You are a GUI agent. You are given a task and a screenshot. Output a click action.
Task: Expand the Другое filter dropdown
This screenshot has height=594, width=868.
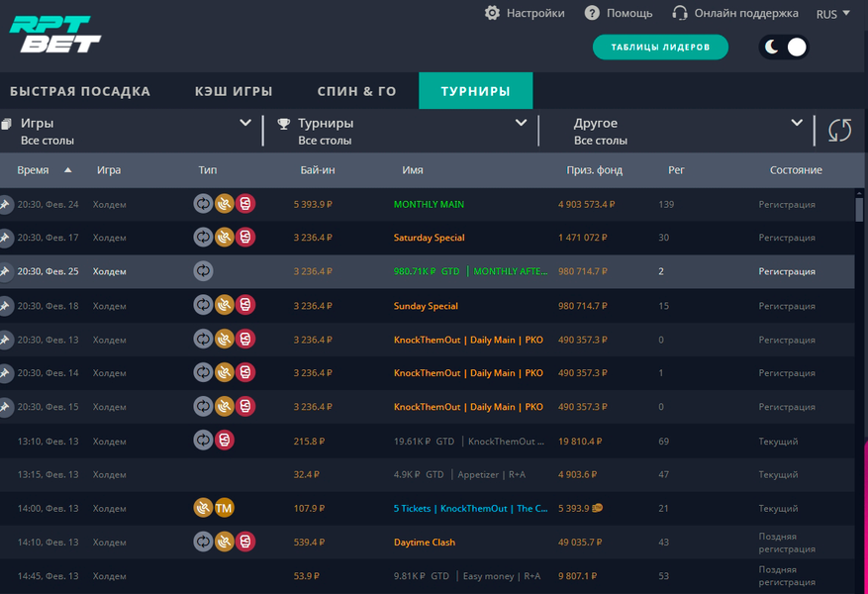796,124
